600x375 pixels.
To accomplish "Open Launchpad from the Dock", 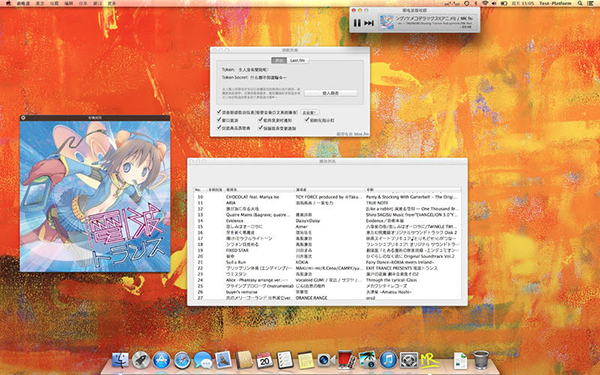I will pyautogui.click(x=140, y=360).
